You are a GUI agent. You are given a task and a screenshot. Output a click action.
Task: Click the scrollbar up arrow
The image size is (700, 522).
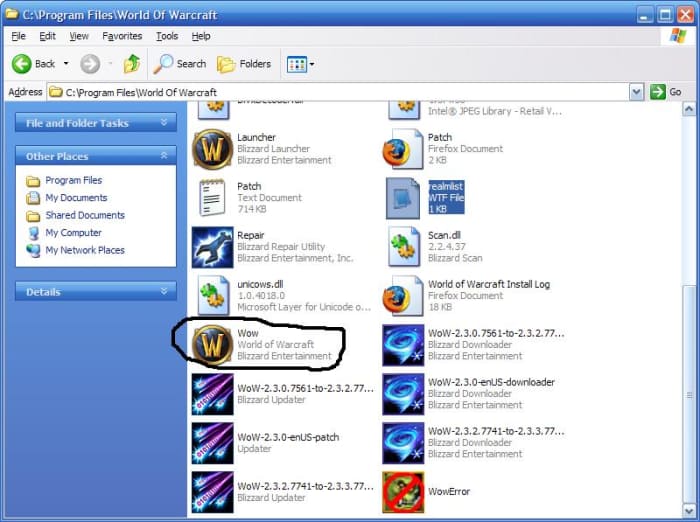689,109
